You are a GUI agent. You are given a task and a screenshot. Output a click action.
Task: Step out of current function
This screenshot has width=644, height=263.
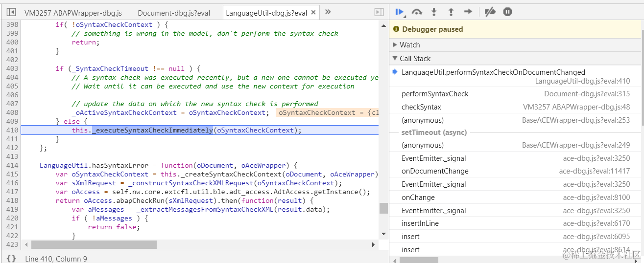point(451,12)
